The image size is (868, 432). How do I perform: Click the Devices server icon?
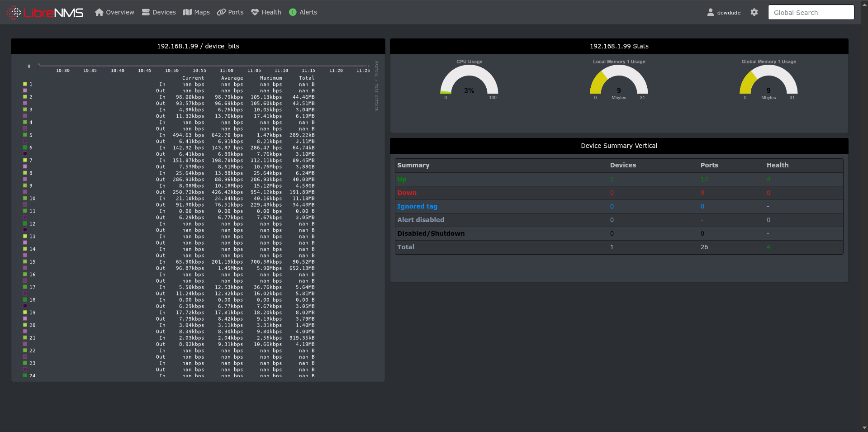[146, 12]
